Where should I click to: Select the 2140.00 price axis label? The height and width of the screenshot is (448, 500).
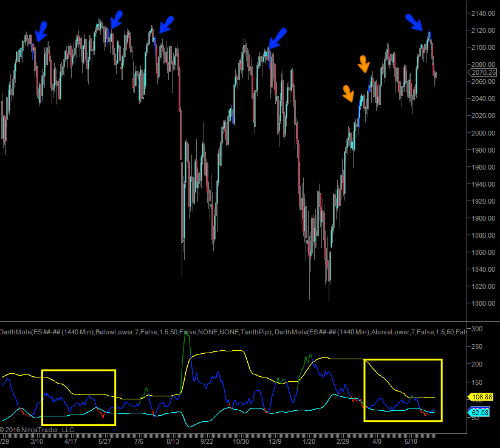(483, 13)
